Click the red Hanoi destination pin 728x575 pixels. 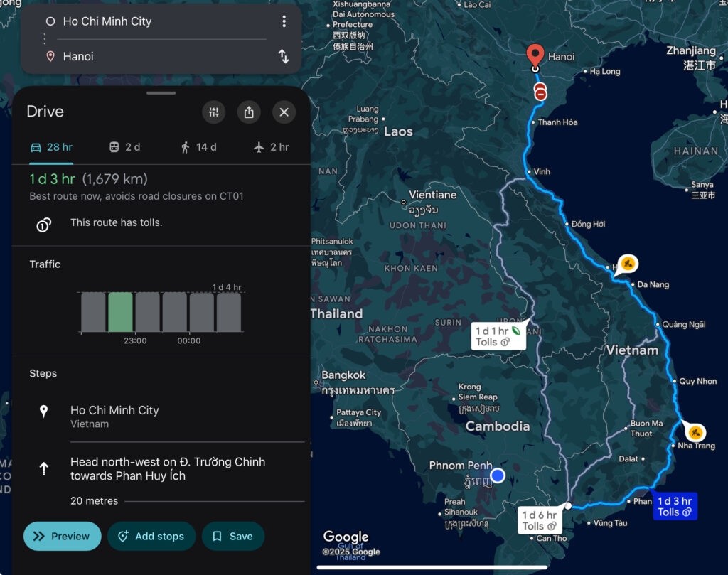[x=535, y=55]
